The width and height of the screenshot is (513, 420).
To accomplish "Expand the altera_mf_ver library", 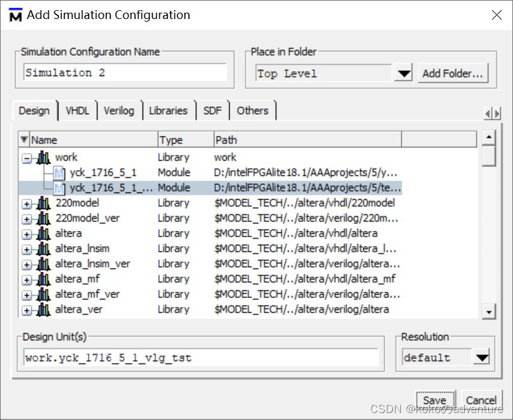I will pos(27,295).
